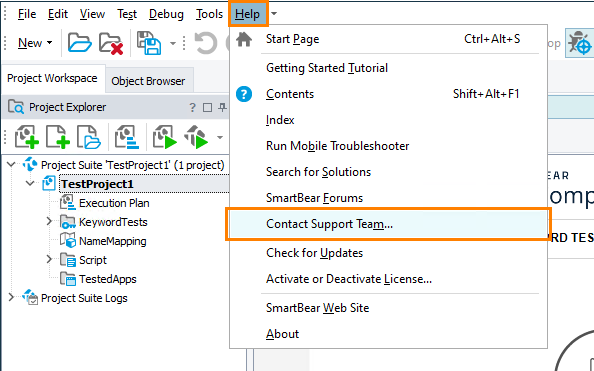Image resolution: width=594 pixels, height=371 pixels.
Task: Expand the KeywordTests node
Action: [49, 221]
